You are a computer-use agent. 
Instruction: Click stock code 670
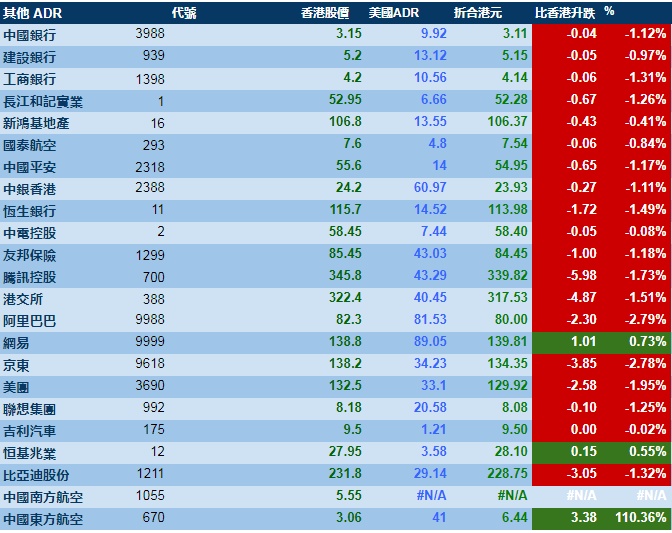coord(153,518)
